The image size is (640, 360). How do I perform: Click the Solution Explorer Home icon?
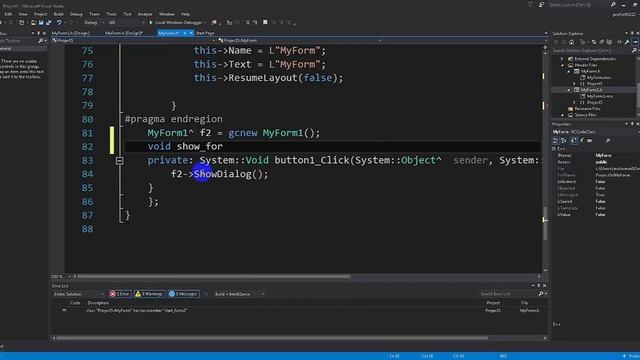pos(571,42)
